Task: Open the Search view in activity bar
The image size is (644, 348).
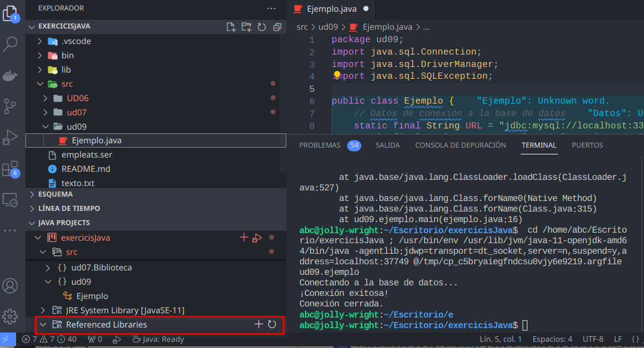Action: click(x=11, y=44)
